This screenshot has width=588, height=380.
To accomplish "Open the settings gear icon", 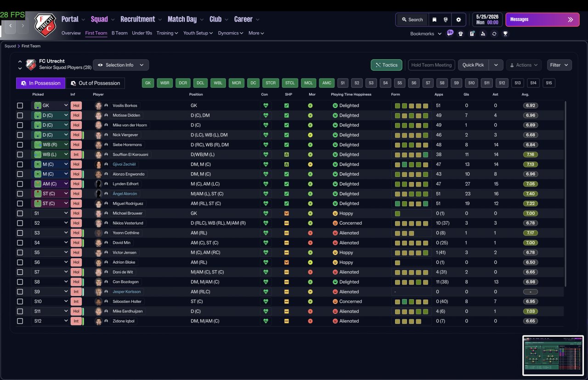I will coord(458,20).
